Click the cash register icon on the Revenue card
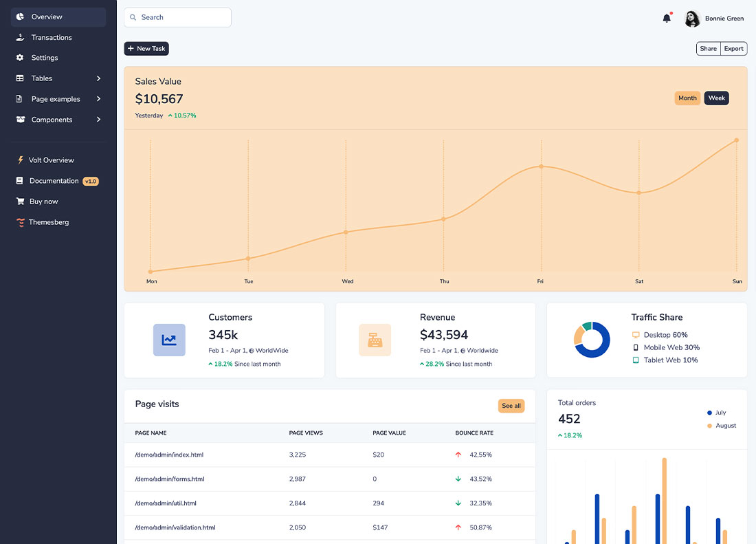The height and width of the screenshot is (544, 756). point(375,340)
